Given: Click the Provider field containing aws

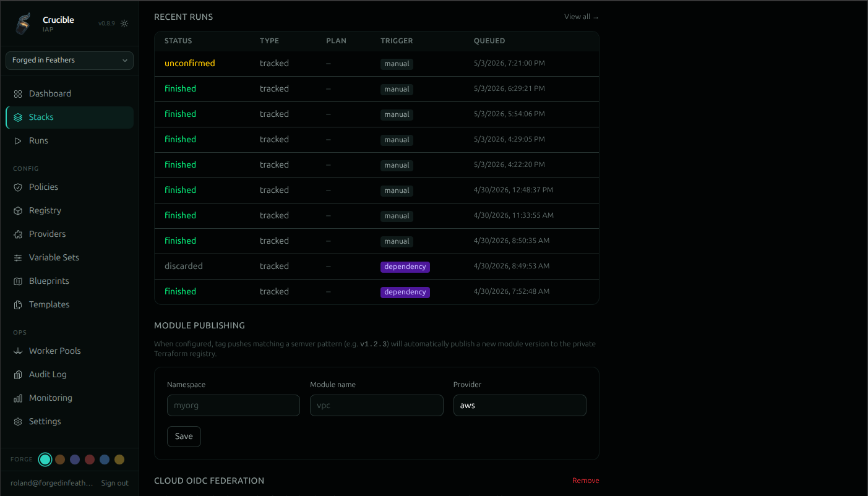Looking at the screenshot, I should click(x=520, y=406).
